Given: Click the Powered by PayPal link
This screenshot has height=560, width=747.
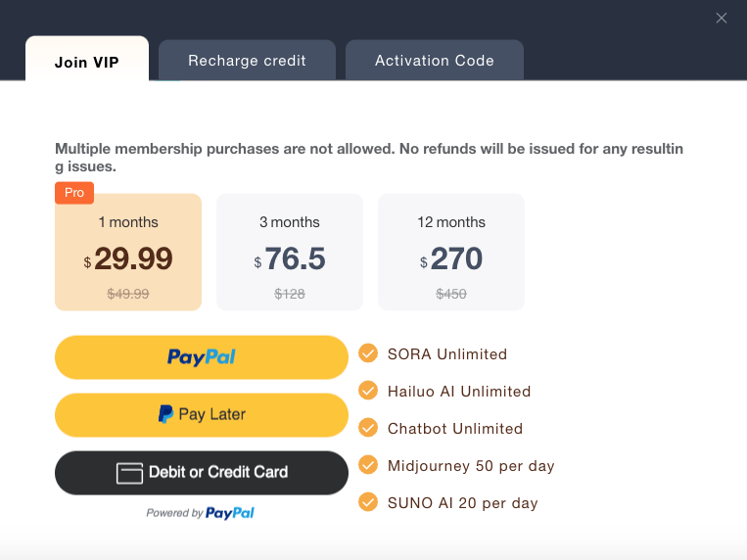Looking at the screenshot, I should pyautogui.click(x=200, y=513).
